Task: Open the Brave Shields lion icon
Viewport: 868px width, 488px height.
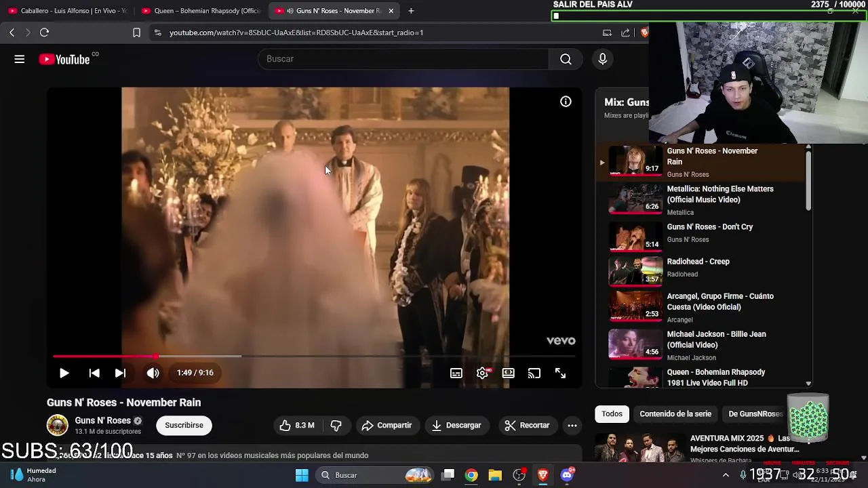Action: pyautogui.click(x=644, y=33)
